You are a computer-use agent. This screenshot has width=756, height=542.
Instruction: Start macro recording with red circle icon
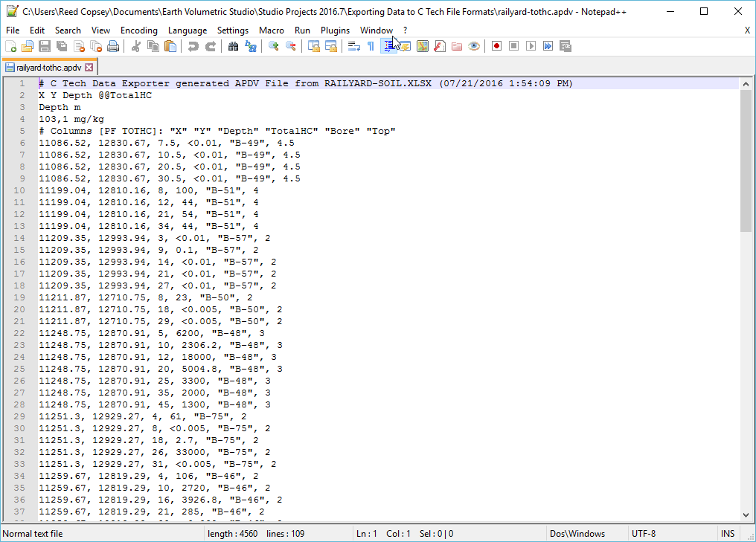[x=496, y=46]
